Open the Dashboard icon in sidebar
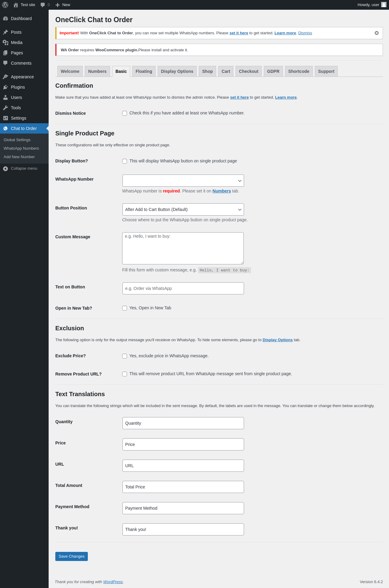 [5, 19]
